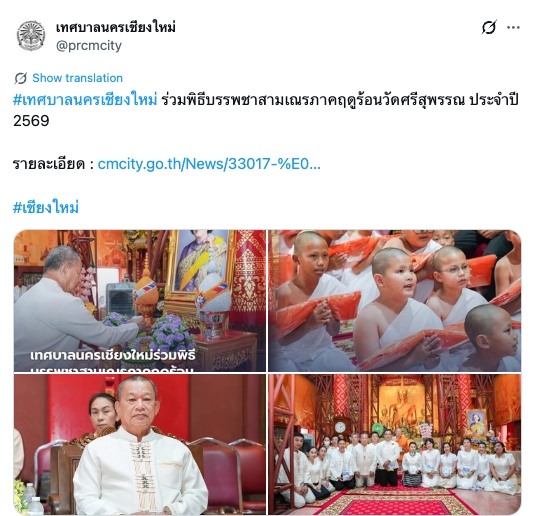View group photo inside the temple hall
Image resolution: width=536 pixels, height=516 pixels.
coord(394,444)
